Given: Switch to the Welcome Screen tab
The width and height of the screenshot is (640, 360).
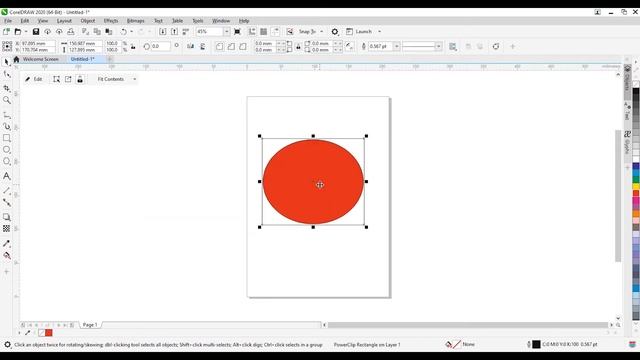Looking at the screenshot, I should (40, 59).
